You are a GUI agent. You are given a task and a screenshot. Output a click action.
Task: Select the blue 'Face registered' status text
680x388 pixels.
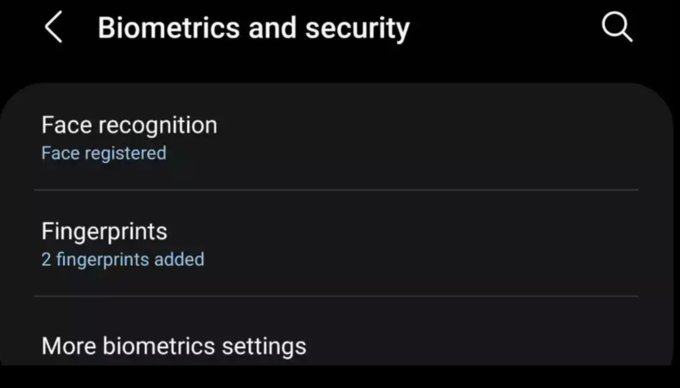tap(104, 153)
